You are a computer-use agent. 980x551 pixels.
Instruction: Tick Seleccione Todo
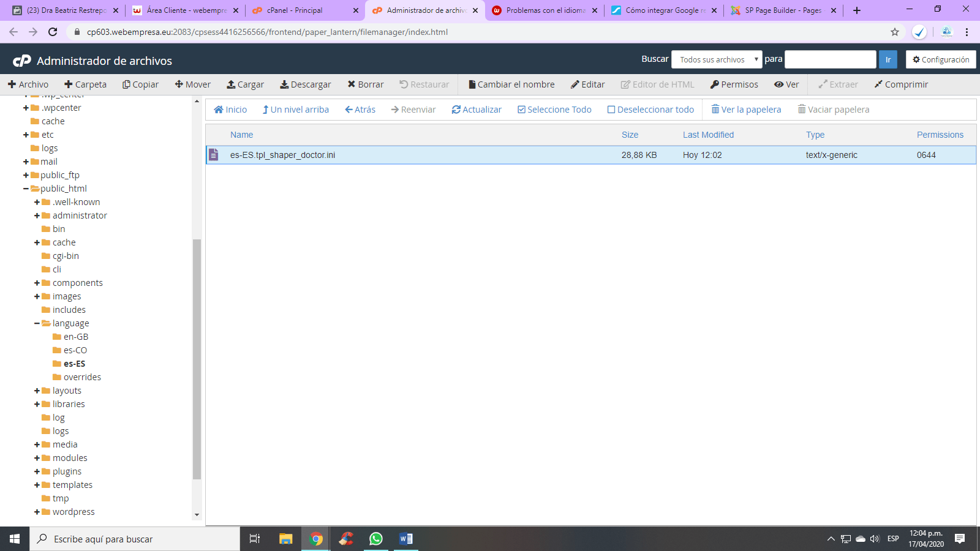(554, 110)
